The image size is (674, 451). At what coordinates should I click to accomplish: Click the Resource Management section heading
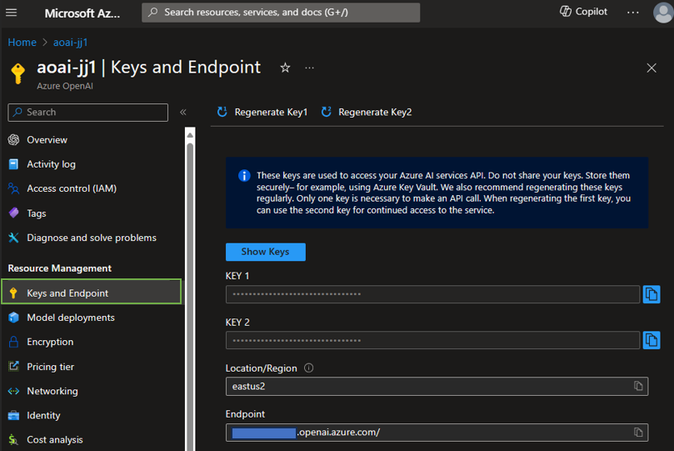[x=60, y=268]
